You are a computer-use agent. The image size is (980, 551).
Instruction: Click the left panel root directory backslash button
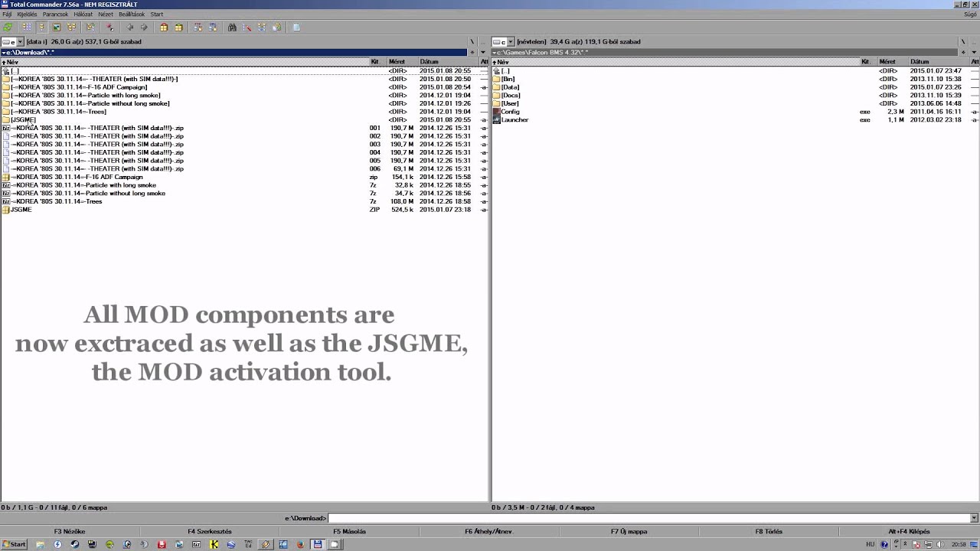(x=472, y=41)
